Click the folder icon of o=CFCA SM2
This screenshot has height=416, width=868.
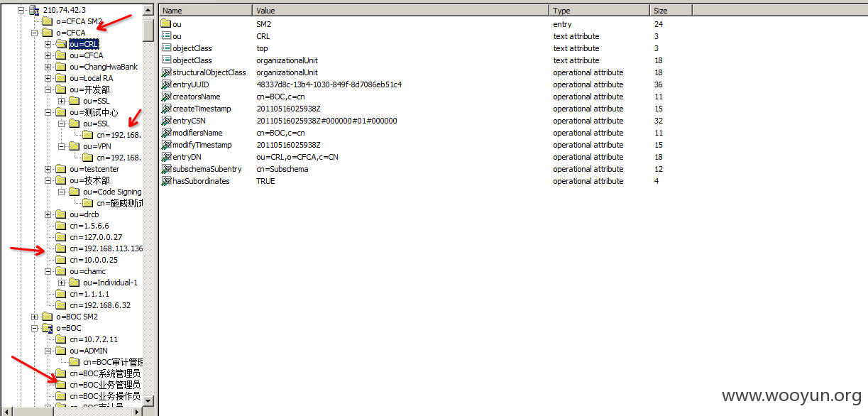pyautogui.click(x=48, y=21)
